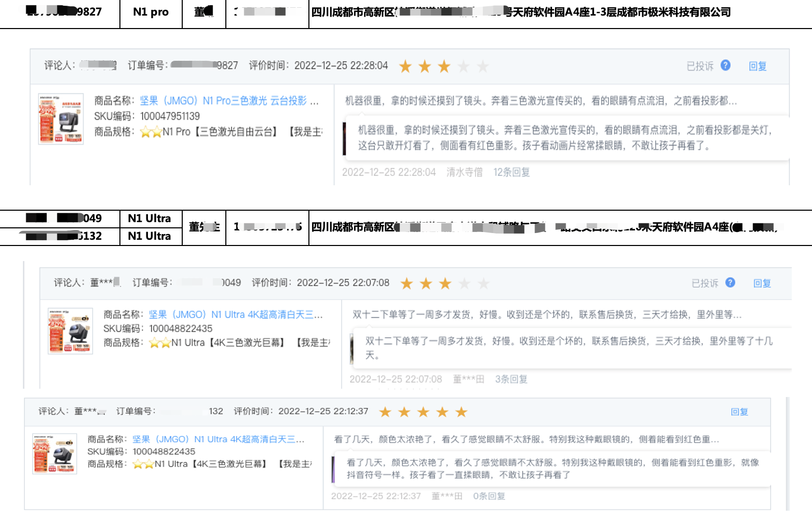Click 12条回复 under the N1 Pro review

click(511, 172)
